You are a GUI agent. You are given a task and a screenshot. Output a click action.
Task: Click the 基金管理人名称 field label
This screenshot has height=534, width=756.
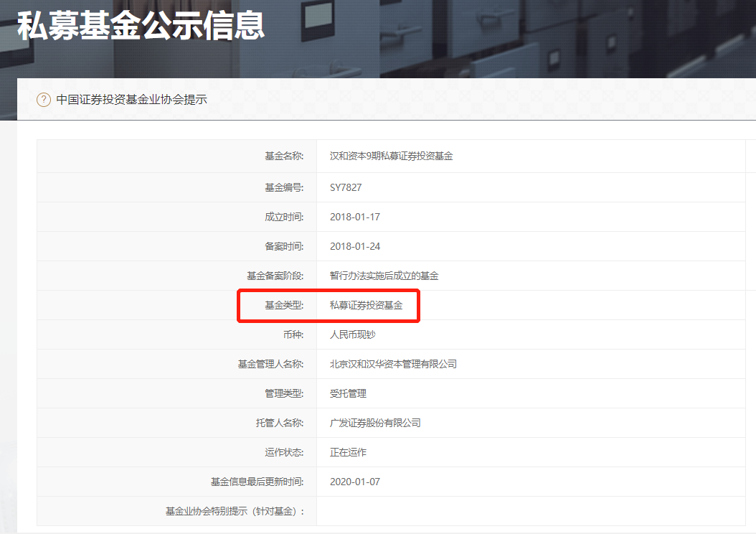273,364
